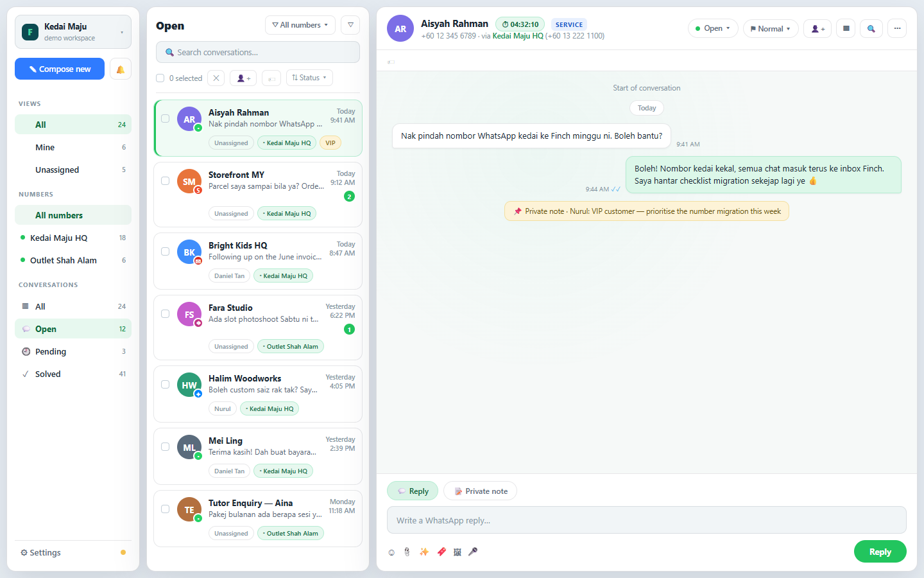Show Pending conversations
The height and width of the screenshot is (578, 924).
pyautogui.click(x=73, y=351)
